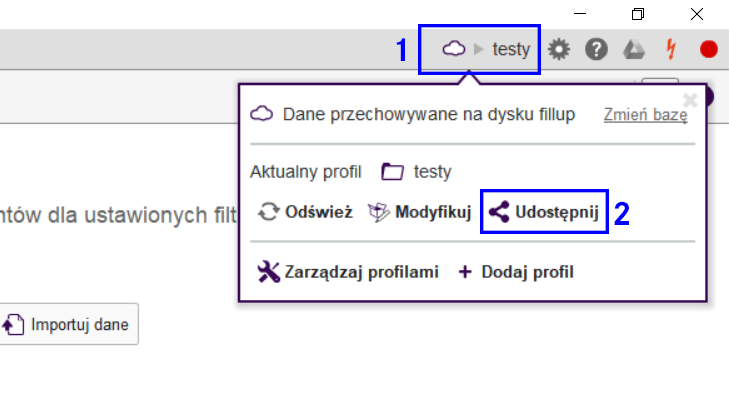Click the Google Drive icon
The height and width of the screenshot is (397, 729).
(x=634, y=49)
